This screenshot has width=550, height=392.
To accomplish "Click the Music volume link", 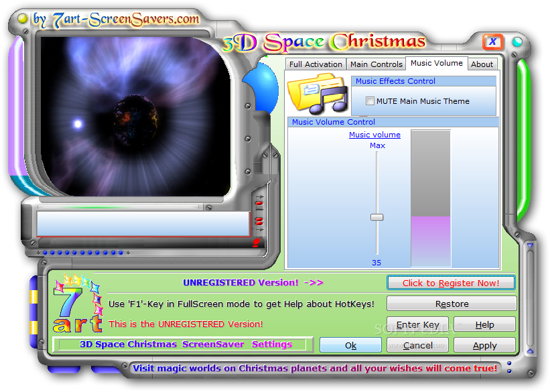I will 374,135.
